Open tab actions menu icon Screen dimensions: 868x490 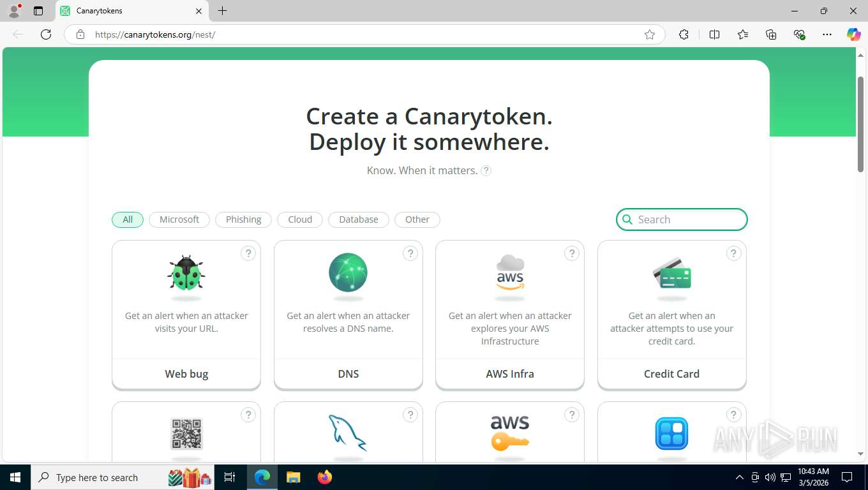pos(38,11)
